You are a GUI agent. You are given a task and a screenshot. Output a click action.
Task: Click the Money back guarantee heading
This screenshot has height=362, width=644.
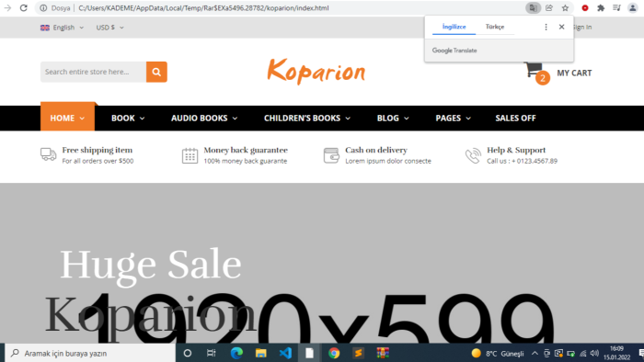point(246,150)
